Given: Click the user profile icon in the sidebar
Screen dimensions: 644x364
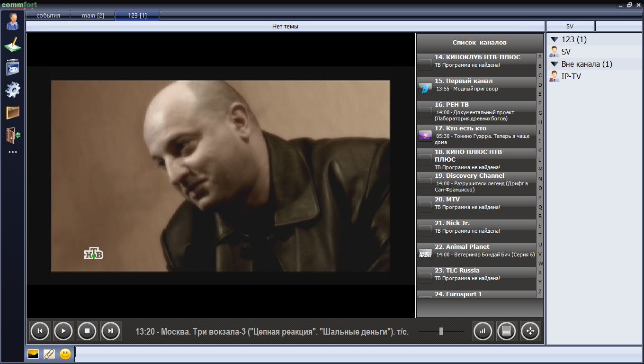Looking at the screenshot, I should (13, 21).
